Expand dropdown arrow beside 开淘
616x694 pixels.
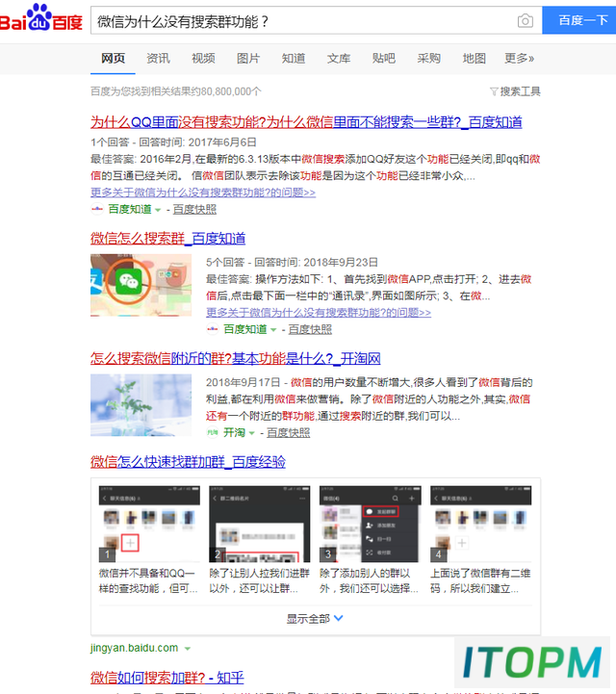click(252, 433)
